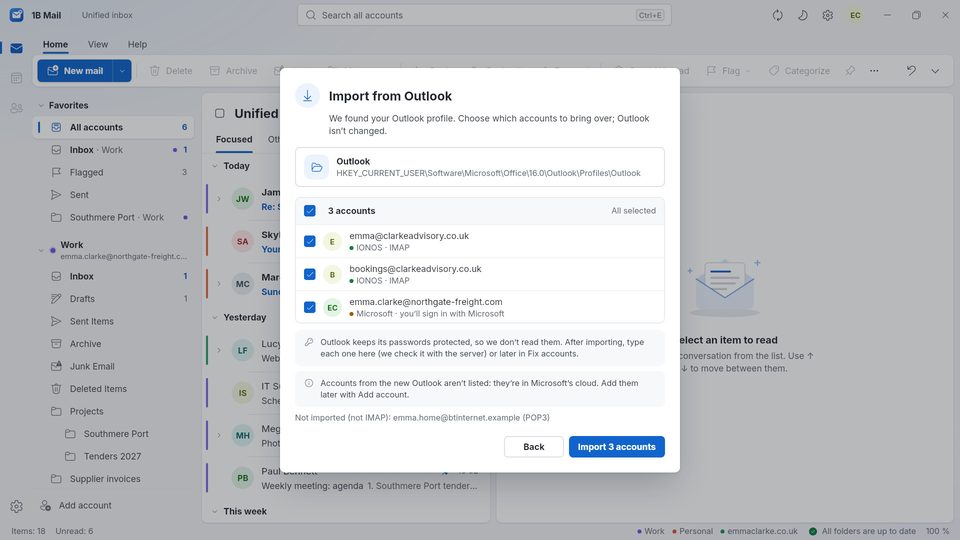Click the 100 % zoom level in status bar
The width and height of the screenshot is (960, 540).
(937, 531)
